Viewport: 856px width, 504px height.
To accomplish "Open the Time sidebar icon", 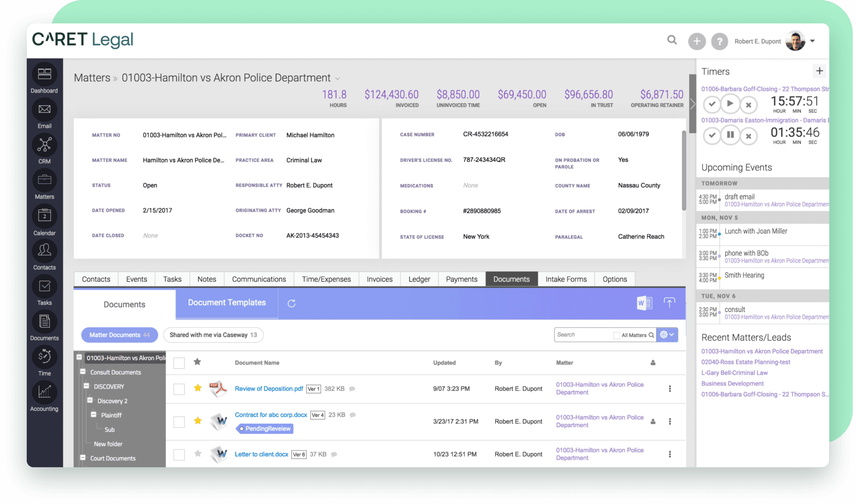I will click(x=44, y=357).
